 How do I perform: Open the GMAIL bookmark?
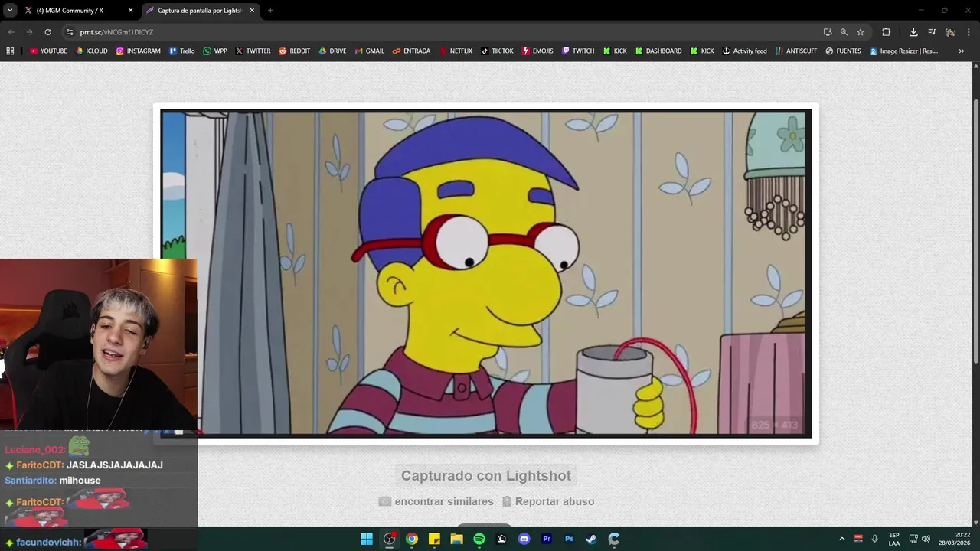[x=370, y=51]
